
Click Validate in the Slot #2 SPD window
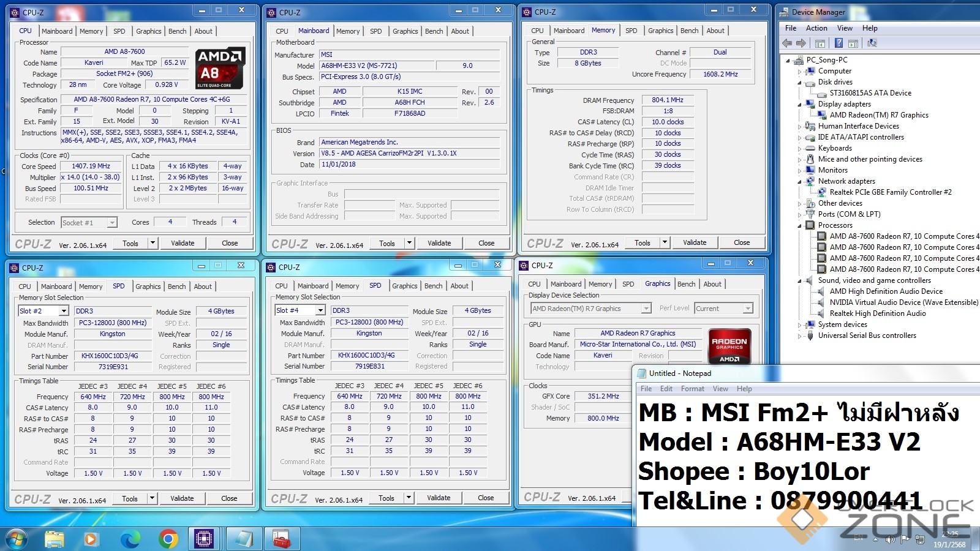pyautogui.click(x=182, y=498)
